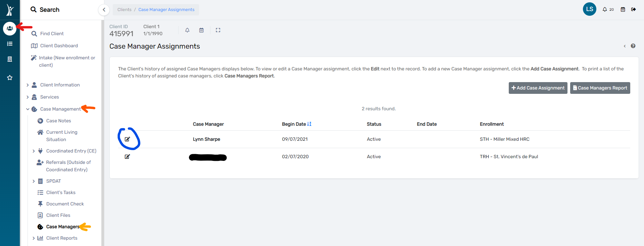
Task: Collapse the sidebar with round arrow button
Action: tap(104, 10)
